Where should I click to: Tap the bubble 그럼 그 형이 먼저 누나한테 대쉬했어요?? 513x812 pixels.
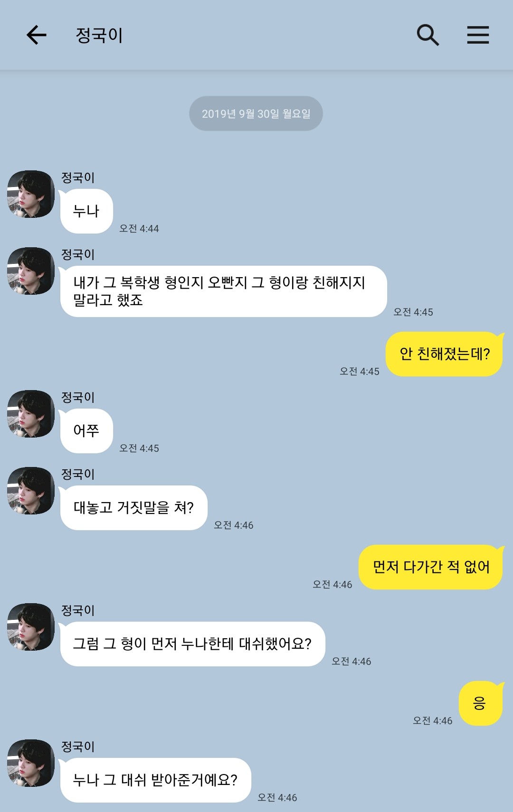click(192, 644)
